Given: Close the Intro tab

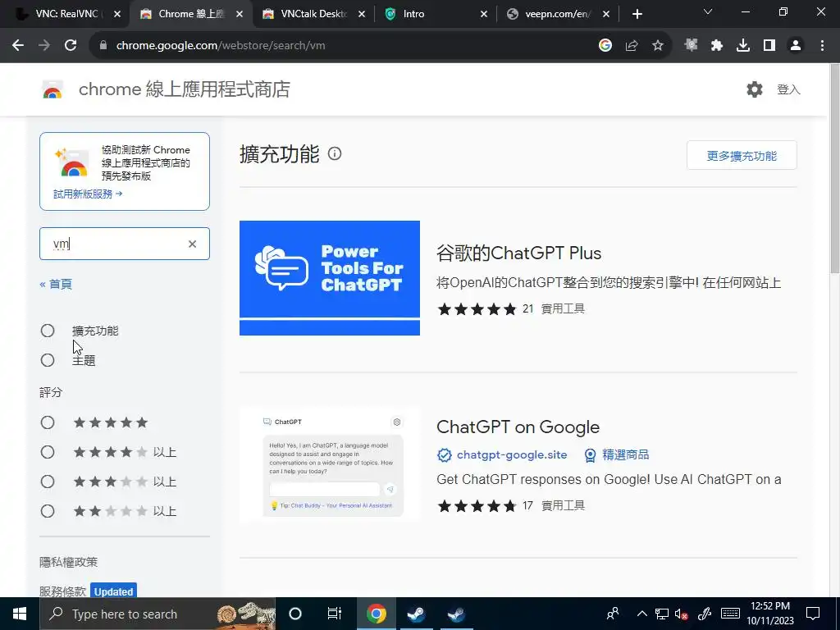Looking at the screenshot, I should 484,14.
